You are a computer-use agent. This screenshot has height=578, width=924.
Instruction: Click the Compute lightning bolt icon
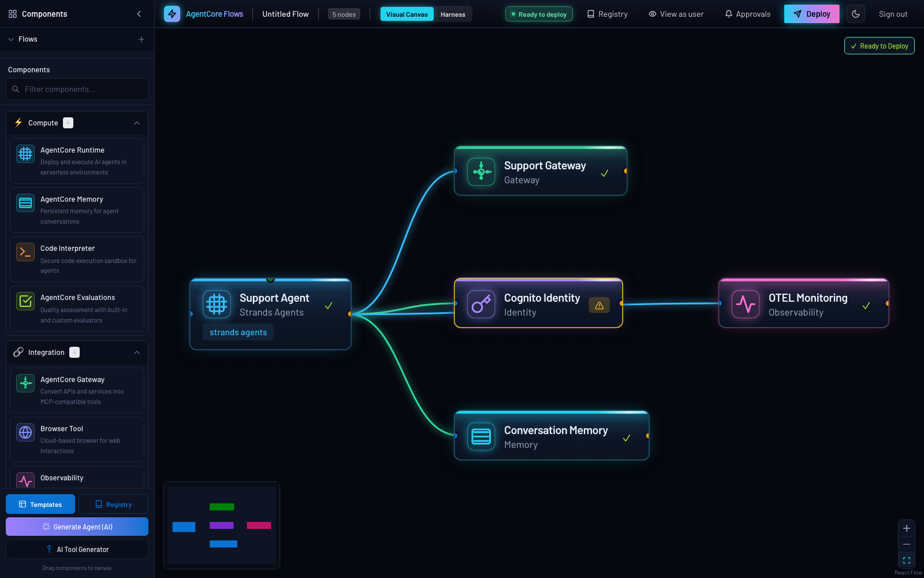click(18, 123)
